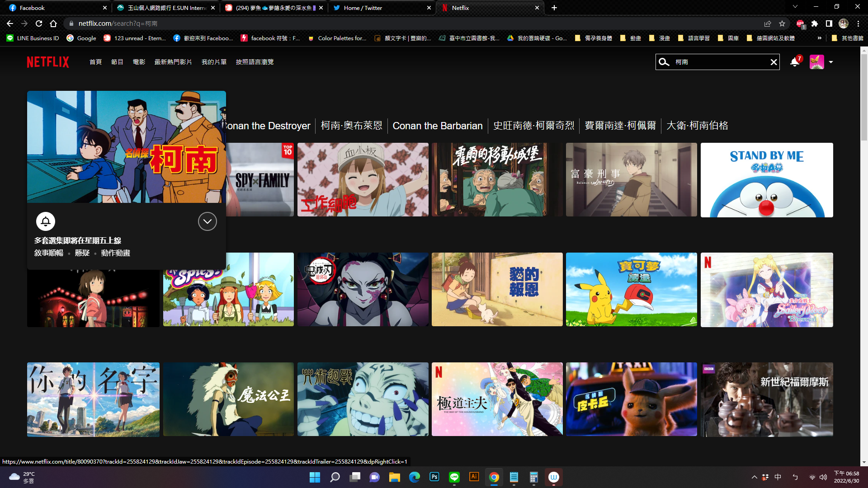Select related search 柯南·奧布萊恩
This screenshot has width=868, height=488.
coord(351,126)
